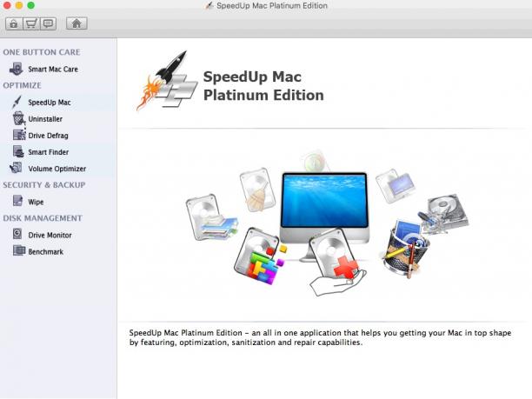Click the window title 'SpeedUp Mac Platinum Edition'
The image size is (532, 399).
tap(272, 6)
